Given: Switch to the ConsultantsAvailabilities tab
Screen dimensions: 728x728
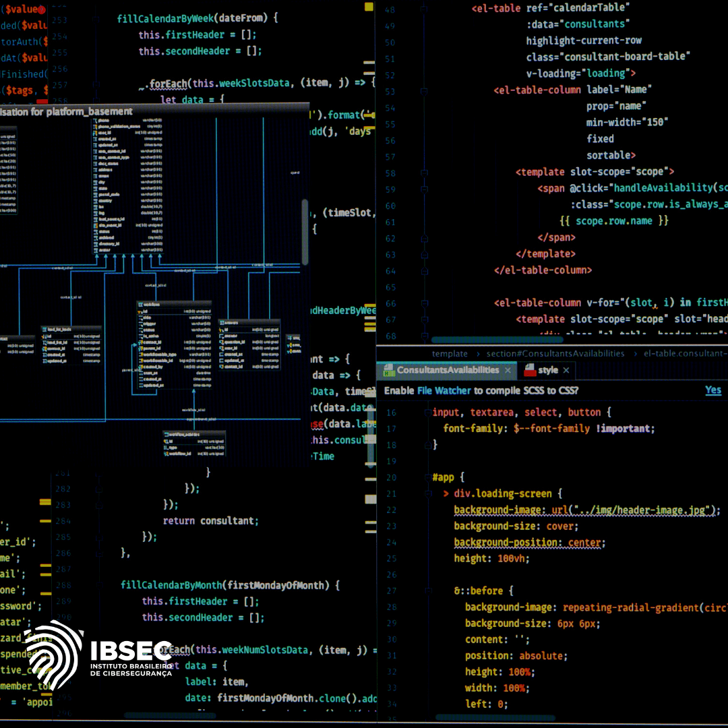Looking at the screenshot, I should point(447,370).
